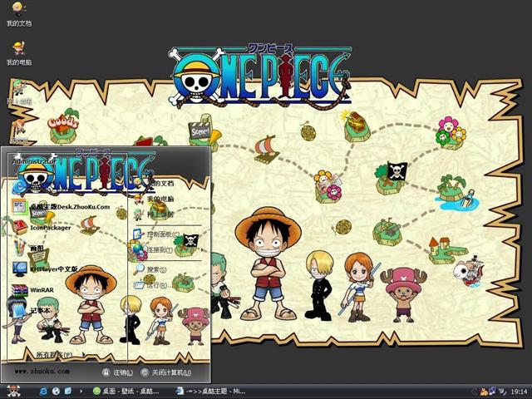This screenshot has height=399, width=532.
Task: Switch to 桌酷主题 - Mi... taskbar window
Action: [x=210, y=392]
